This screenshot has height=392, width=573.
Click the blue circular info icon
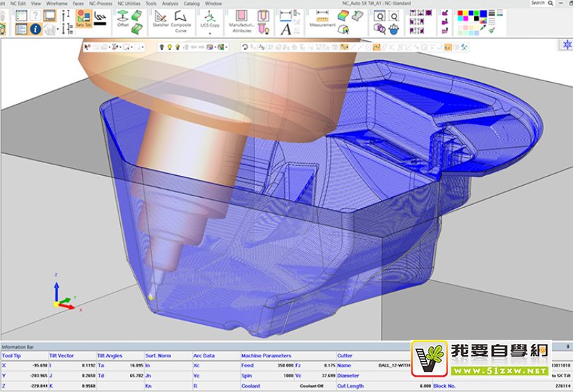tap(35, 29)
